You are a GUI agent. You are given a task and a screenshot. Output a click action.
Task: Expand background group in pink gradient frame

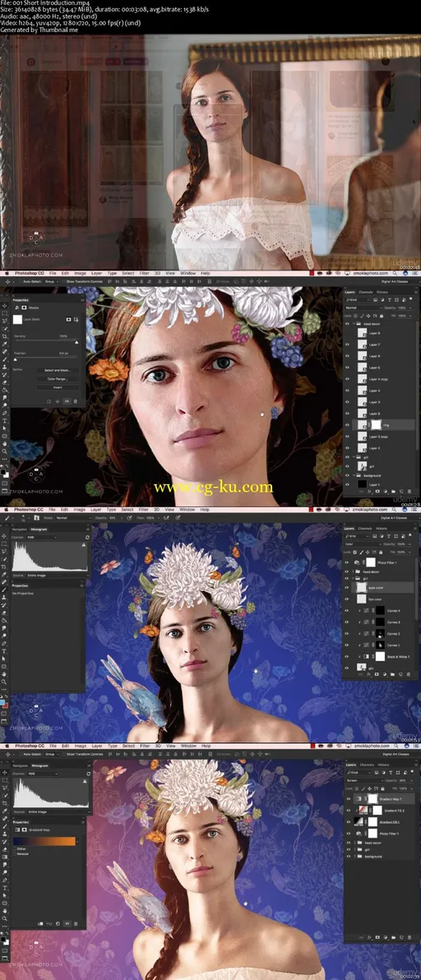[x=354, y=856]
